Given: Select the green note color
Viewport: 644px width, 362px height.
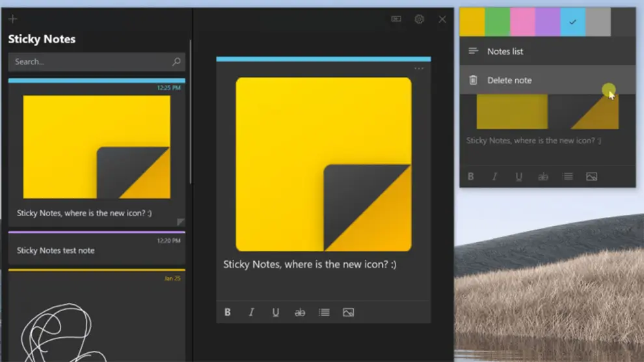Looking at the screenshot, I should [498, 21].
